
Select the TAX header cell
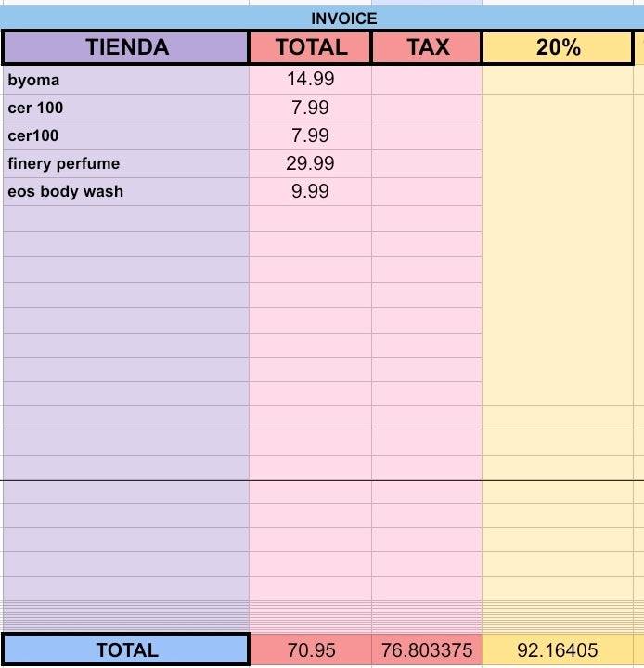427,47
